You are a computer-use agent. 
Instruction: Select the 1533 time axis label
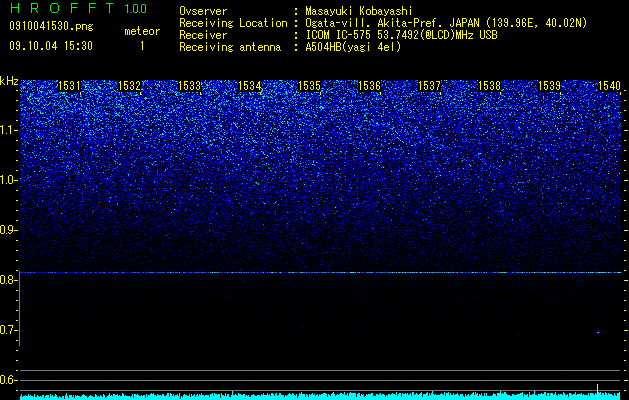point(189,86)
